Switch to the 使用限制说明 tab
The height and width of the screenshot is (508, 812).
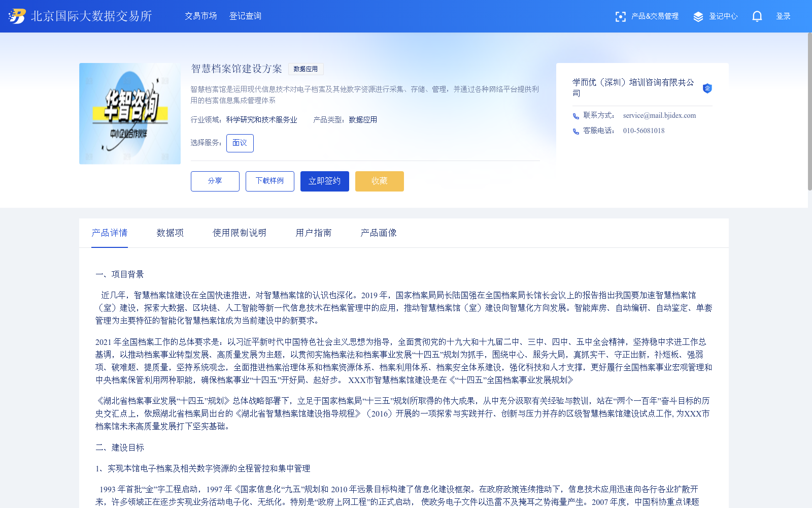click(240, 233)
